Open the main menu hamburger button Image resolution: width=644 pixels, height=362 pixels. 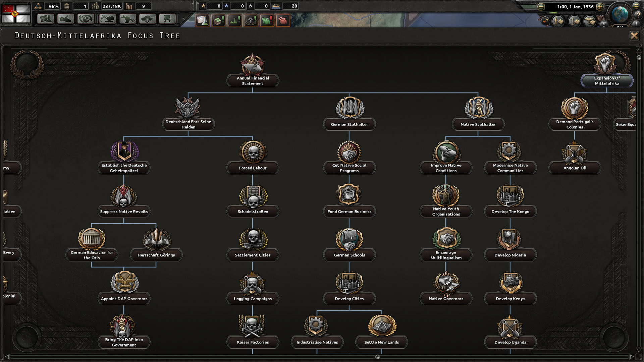[636, 5]
